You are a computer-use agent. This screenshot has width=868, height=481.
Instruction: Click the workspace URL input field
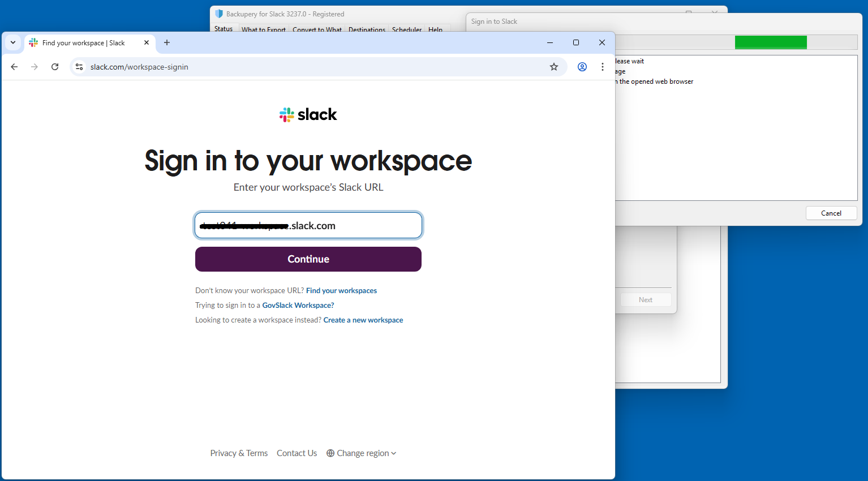coord(308,225)
